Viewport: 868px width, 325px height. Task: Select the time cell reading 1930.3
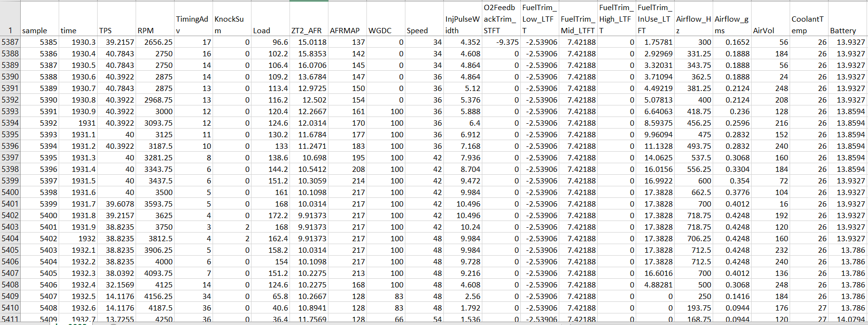[78, 42]
